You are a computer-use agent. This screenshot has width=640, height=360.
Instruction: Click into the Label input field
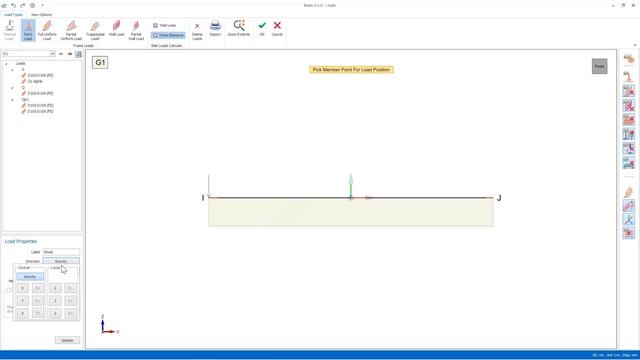point(61,252)
